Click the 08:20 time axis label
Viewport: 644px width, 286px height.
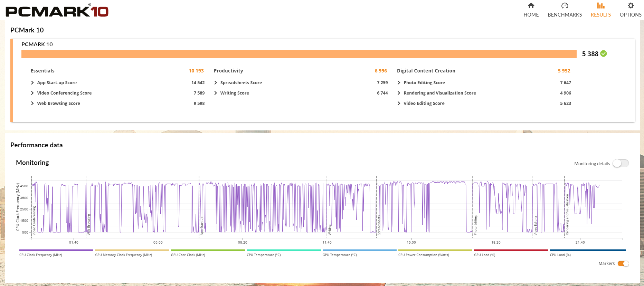243,243
